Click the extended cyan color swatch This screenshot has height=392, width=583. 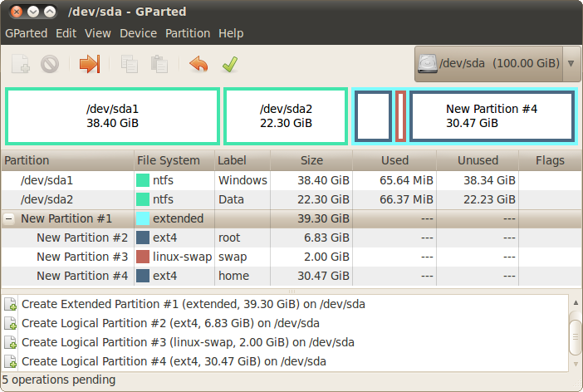143,218
